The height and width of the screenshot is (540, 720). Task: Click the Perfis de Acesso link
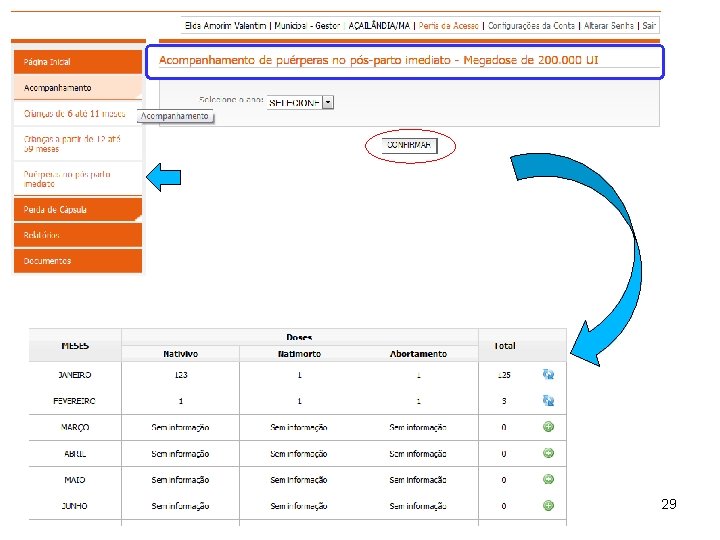pyautogui.click(x=449, y=26)
